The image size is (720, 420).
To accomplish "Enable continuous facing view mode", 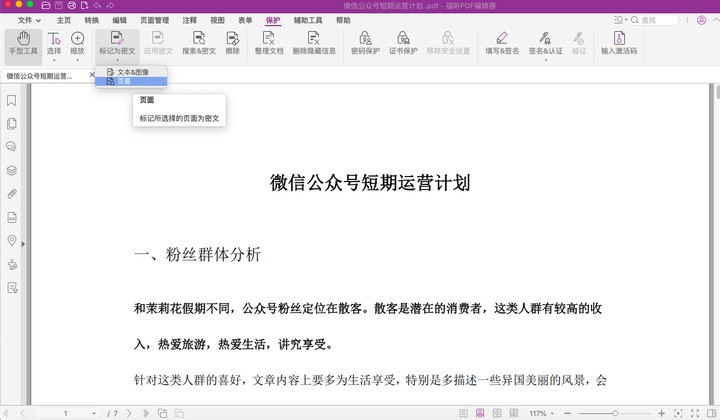I will pos(513,413).
